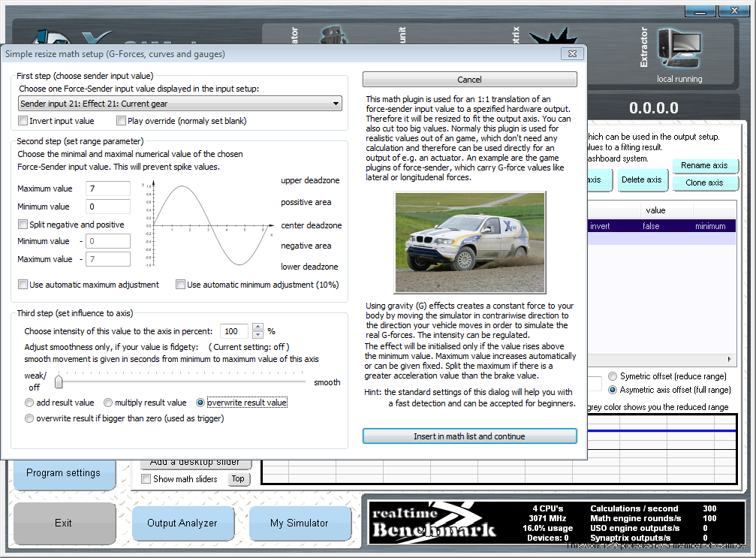Click the Maximum value input field
This screenshot has width=756, height=558.
pos(108,189)
